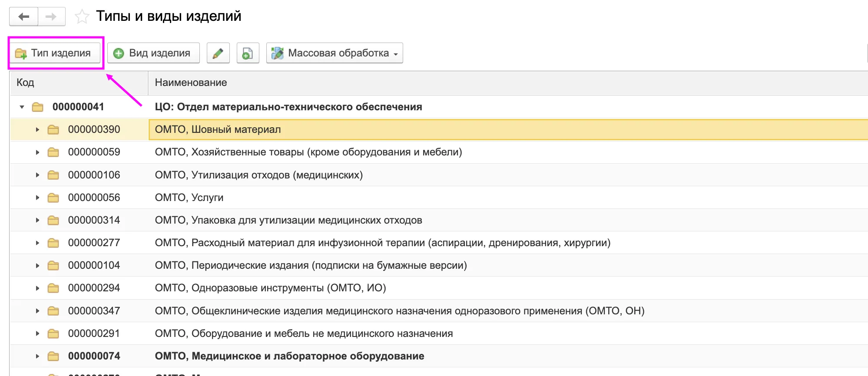Go back with the left arrow button
The image size is (868, 376).
(24, 16)
